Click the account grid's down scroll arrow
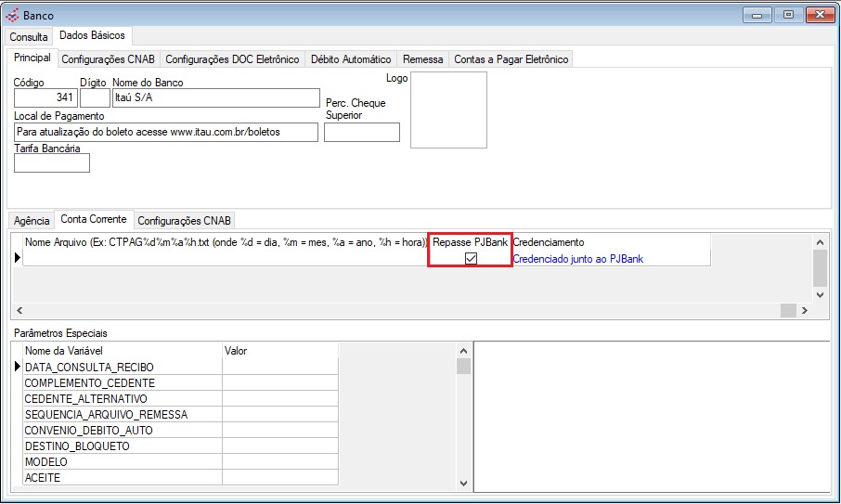The image size is (841, 504). [820, 295]
